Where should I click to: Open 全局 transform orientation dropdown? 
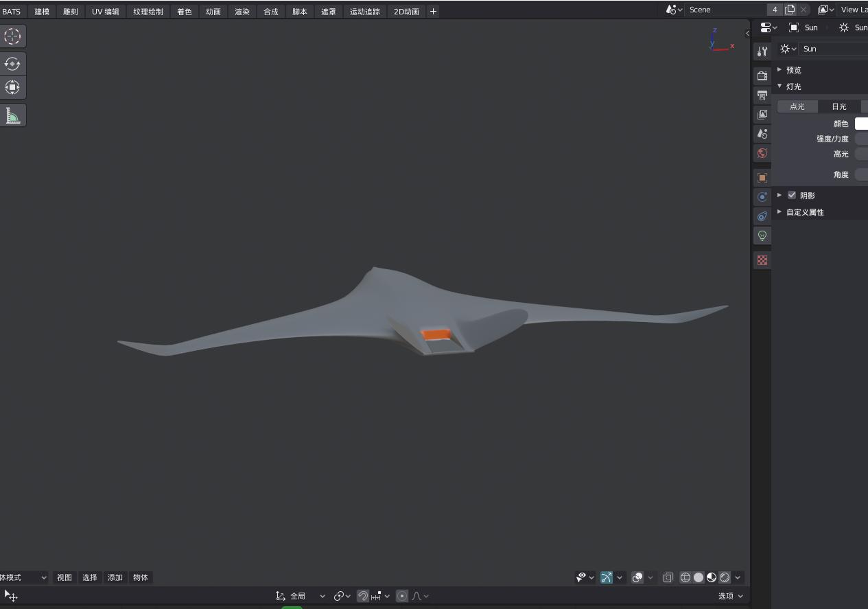click(x=301, y=596)
